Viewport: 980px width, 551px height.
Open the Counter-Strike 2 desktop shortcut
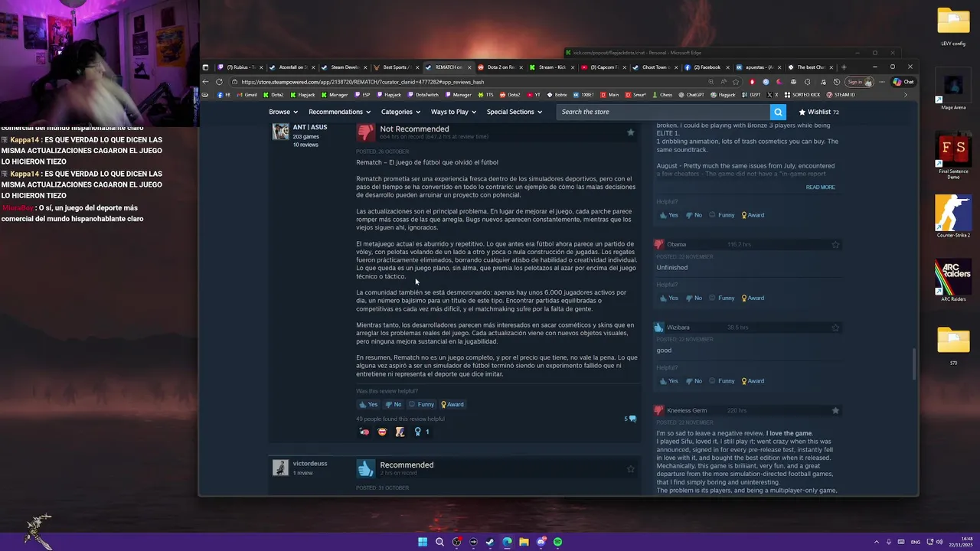click(x=953, y=217)
